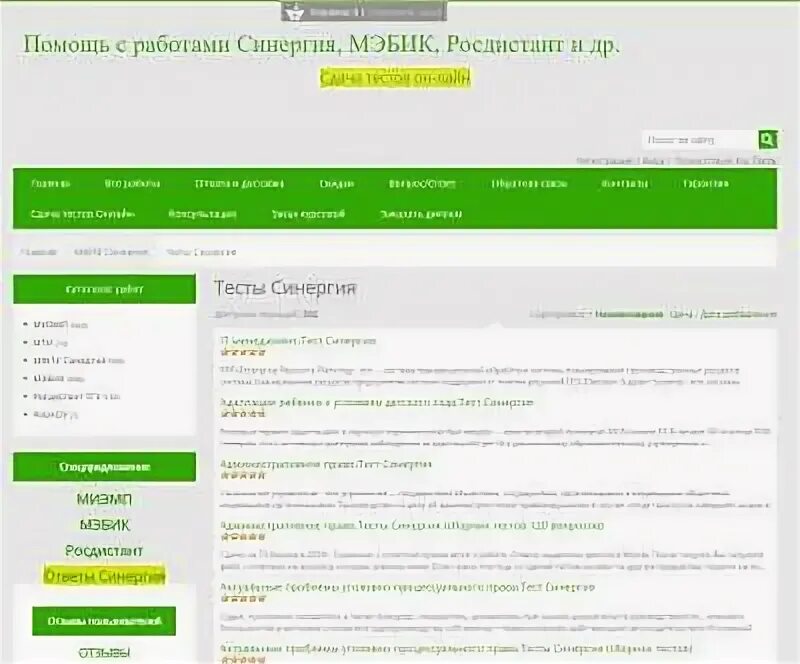Open the 'Контакты' menu item

[624, 184]
